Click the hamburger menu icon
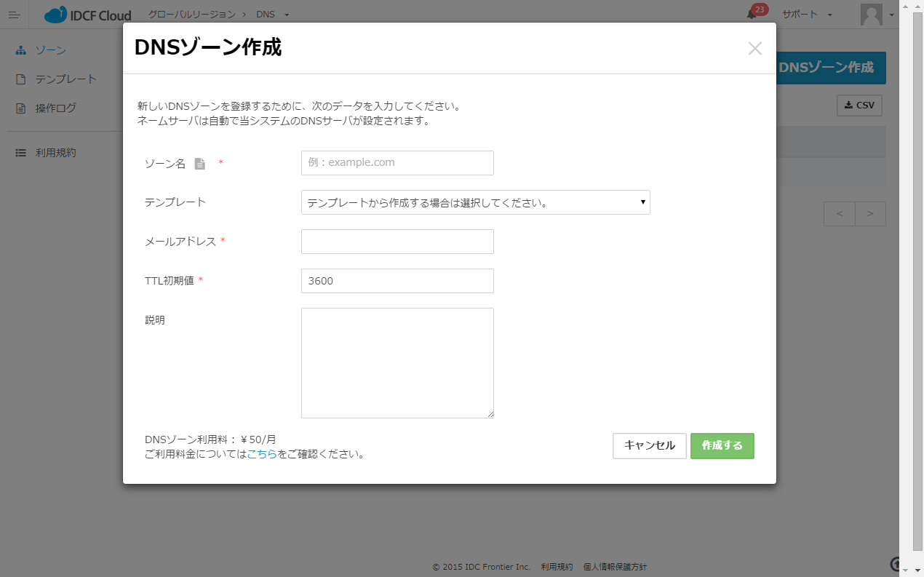Viewport: 924px width, 577px height. (x=14, y=15)
